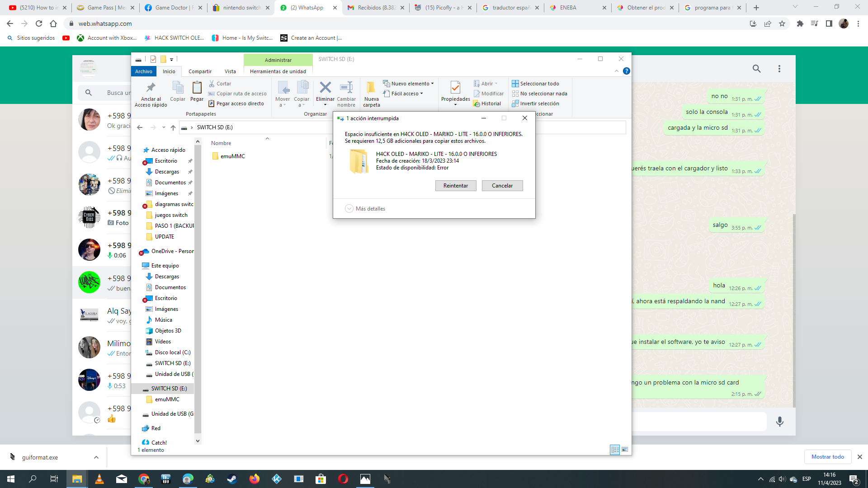This screenshot has width=868, height=488.
Task: Expand Más detalles in the dialog
Action: coord(365,209)
